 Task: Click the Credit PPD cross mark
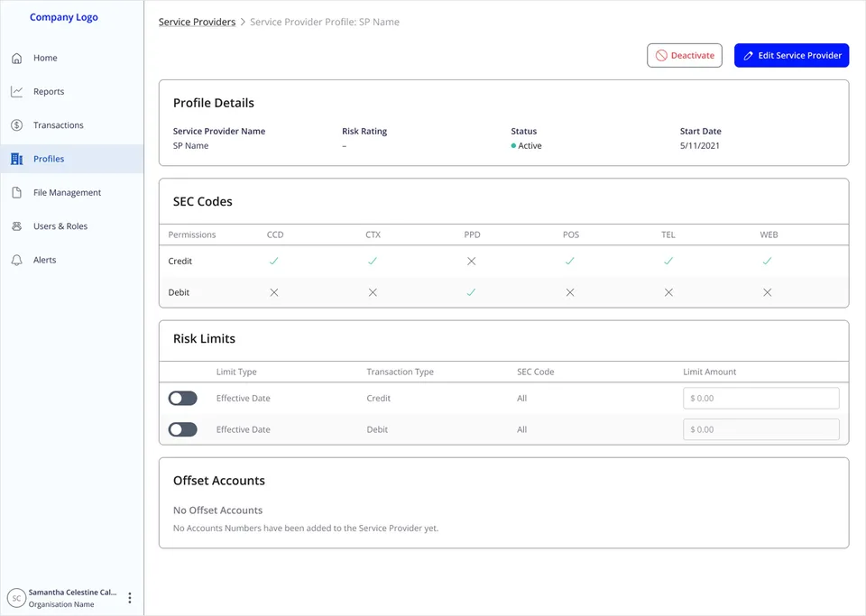pos(471,261)
